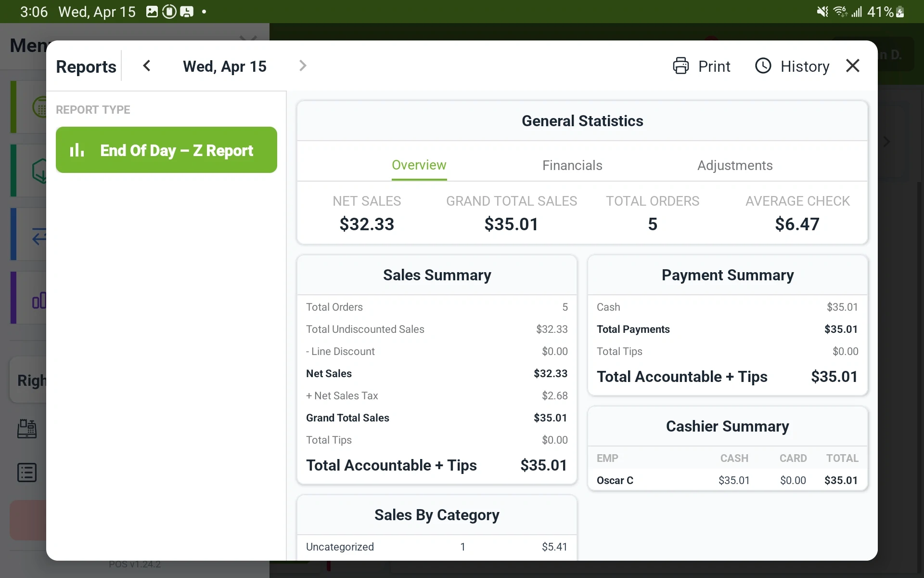The width and height of the screenshot is (924, 578).
Task: Click the Uncategorized category row
Action: click(x=436, y=547)
